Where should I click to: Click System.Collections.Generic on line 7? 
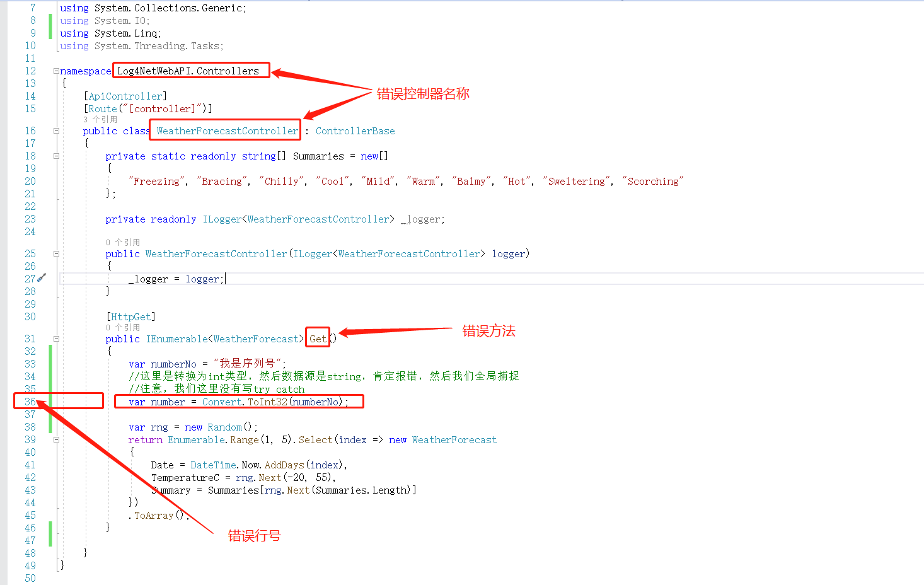click(x=168, y=8)
